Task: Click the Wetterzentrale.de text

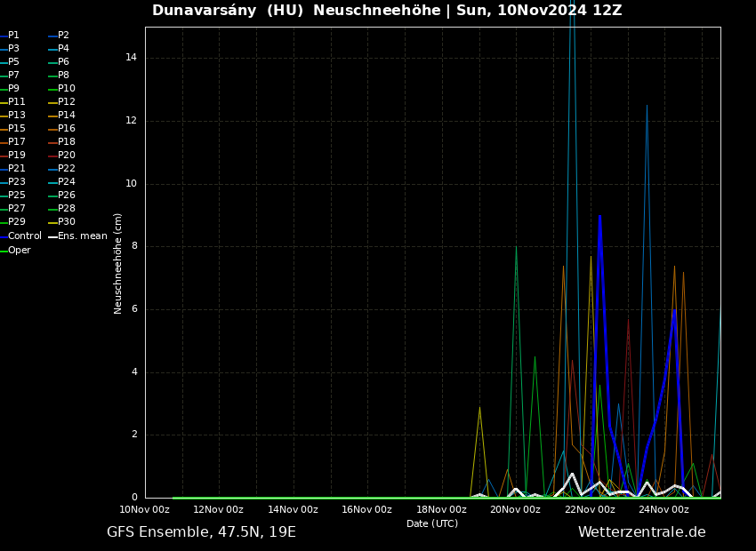Action: [641, 532]
